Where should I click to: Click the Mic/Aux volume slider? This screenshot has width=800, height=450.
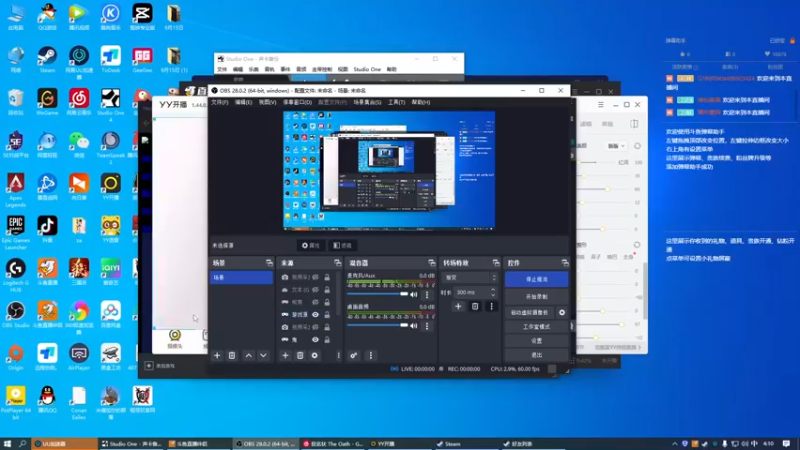click(378, 294)
